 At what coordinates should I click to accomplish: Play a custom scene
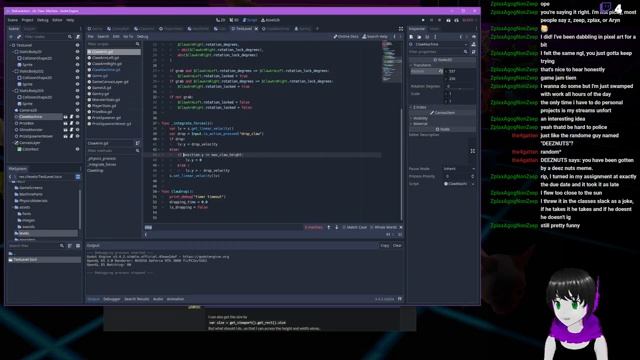coord(456,20)
